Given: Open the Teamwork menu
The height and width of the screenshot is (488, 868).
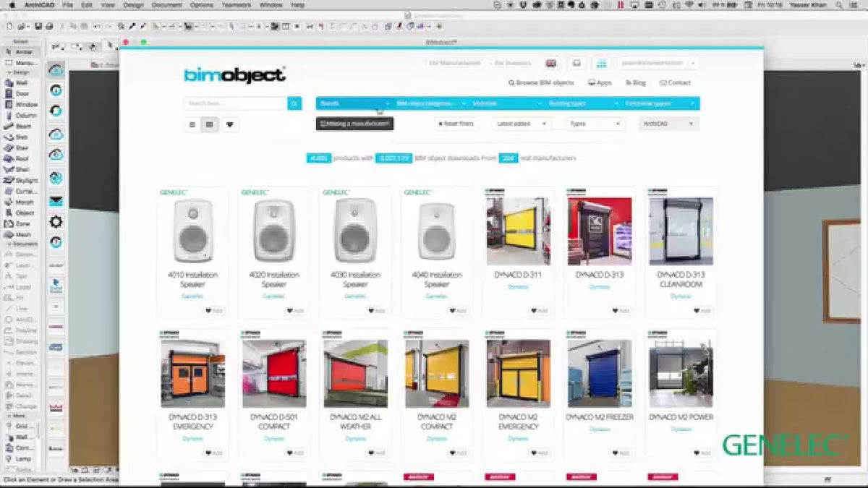Looking at the screenshot, I should tap(235, 5).
